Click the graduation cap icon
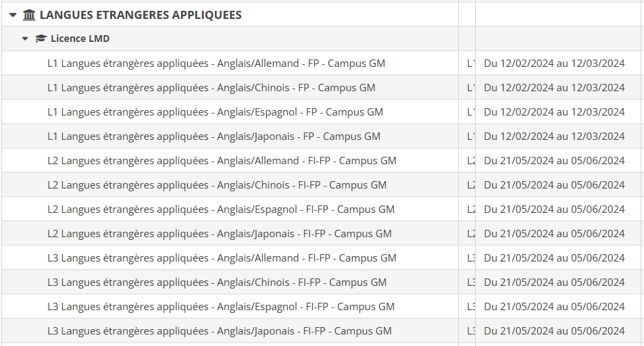Viewport: 644px width, 346px height. click(41, 39)
